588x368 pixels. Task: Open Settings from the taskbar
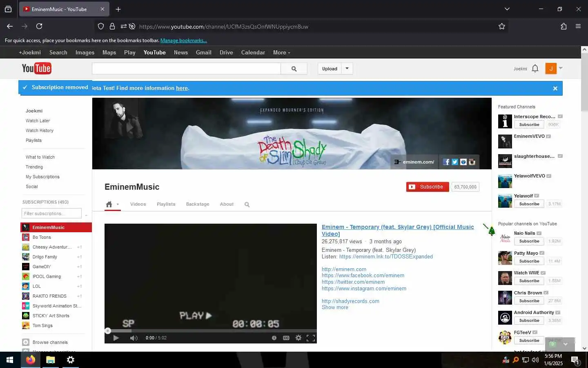click(x=70, y=360)
